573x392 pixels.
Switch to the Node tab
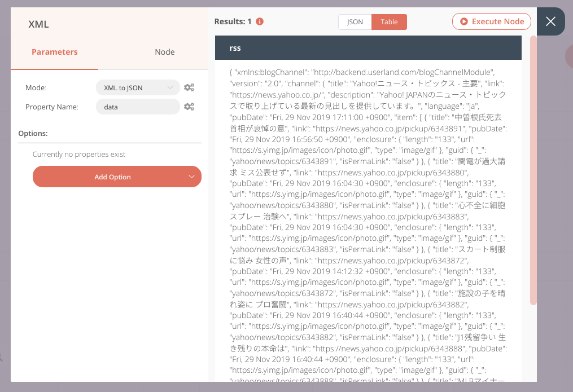click(164, 51)
